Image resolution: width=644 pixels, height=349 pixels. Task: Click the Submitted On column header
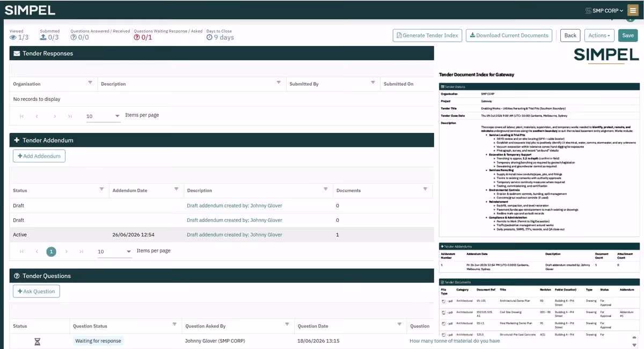(398, 84)
